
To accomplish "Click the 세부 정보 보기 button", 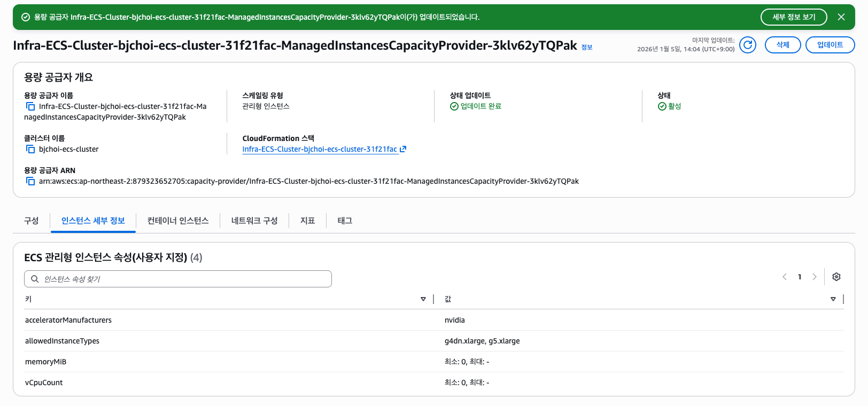I will tap(794, 17).
